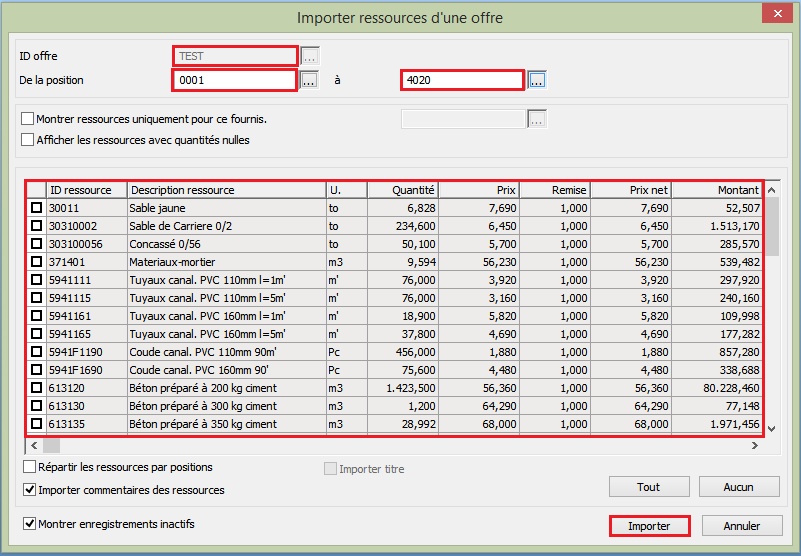Enable 'Montrer ressources uniquement pour ce fournis.'
801x556 pixels.
click(27, 119)
